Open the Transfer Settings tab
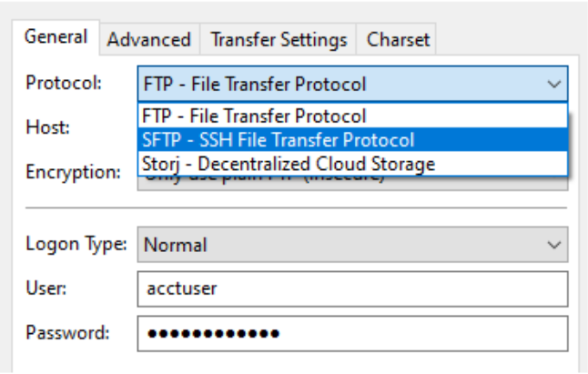The height and width of the screenshot is (374, 588). tap(278, 39)
